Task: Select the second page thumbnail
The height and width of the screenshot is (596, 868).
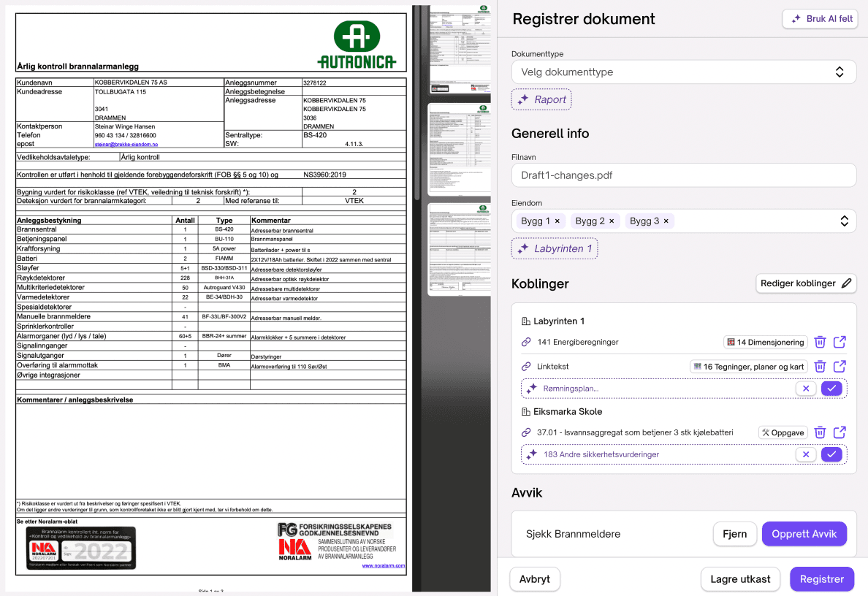Action: tap(458, 151)
